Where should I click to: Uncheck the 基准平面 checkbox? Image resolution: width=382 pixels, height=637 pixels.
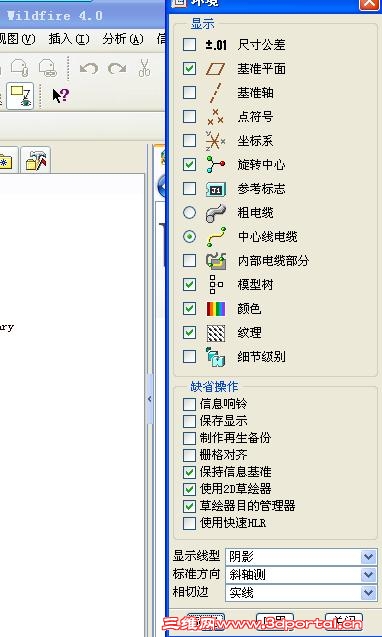pyautogui.click(x=189, y=69)
